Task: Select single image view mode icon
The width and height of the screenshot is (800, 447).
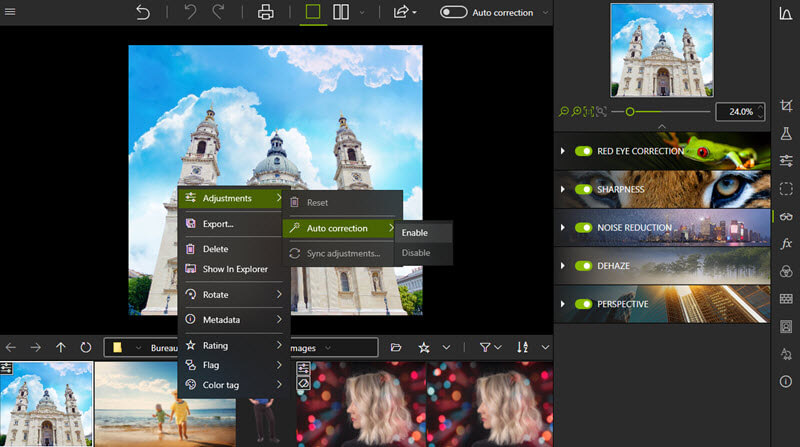Action: tap(313, 12)
